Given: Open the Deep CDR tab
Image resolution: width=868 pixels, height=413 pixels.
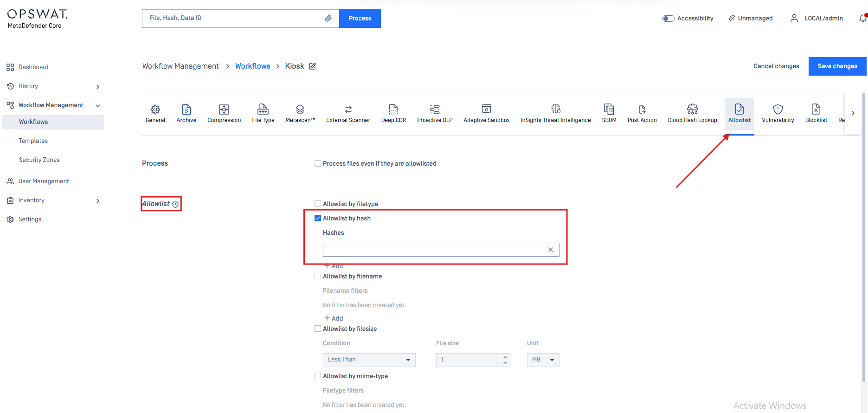Looking at the screenshot, I should click(x=393, y=114).
